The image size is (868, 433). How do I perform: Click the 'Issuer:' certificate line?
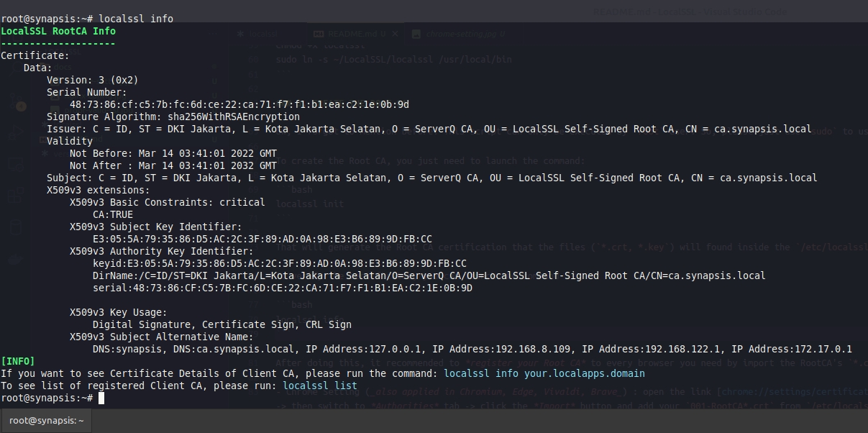(429, 129)
